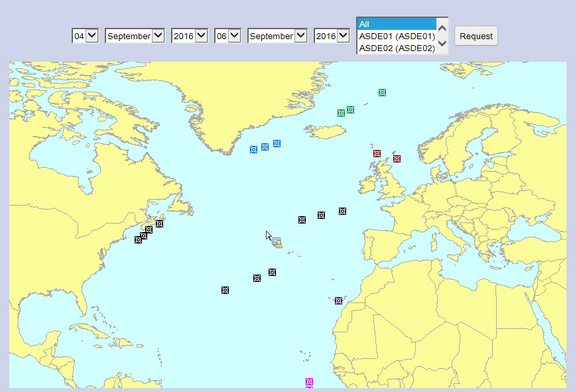Click black marker just southwest of the Azores
This screenshot has width=575, height=392.
click(272, 272)
